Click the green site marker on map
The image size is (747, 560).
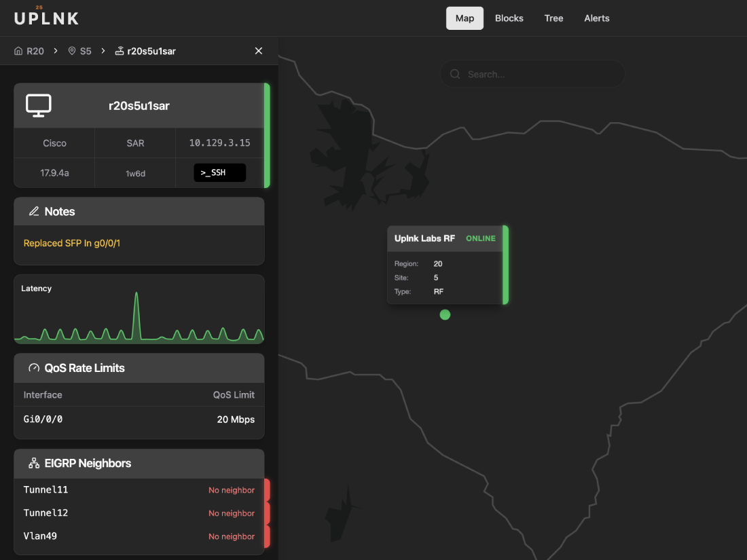[445, 314]
